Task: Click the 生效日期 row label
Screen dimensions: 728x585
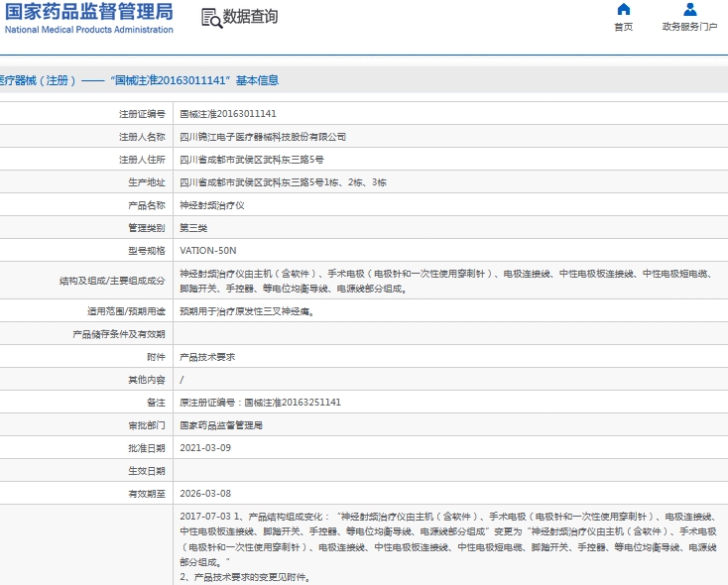Action: click(x=147, y=471)
